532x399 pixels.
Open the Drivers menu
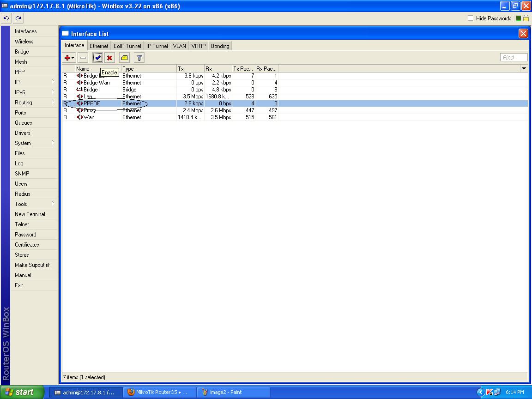click(34, 133)
